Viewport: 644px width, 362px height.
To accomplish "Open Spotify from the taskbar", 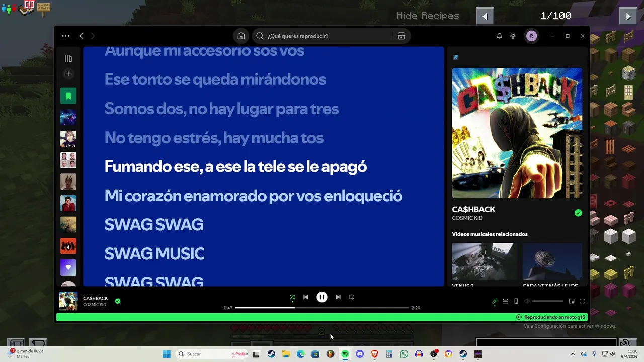I will click(345, 354).
